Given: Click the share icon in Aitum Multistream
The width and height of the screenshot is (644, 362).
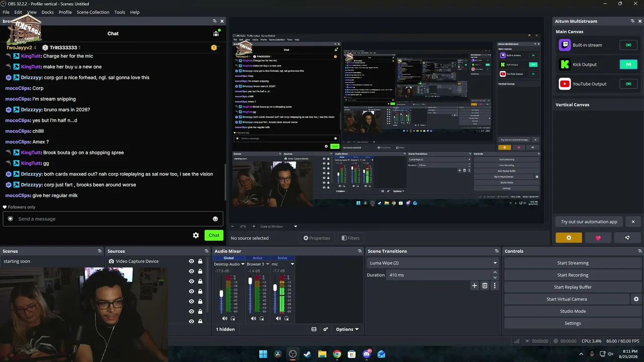Looking at the screenshot, I should pyautogui.click(x=627, y=238).
